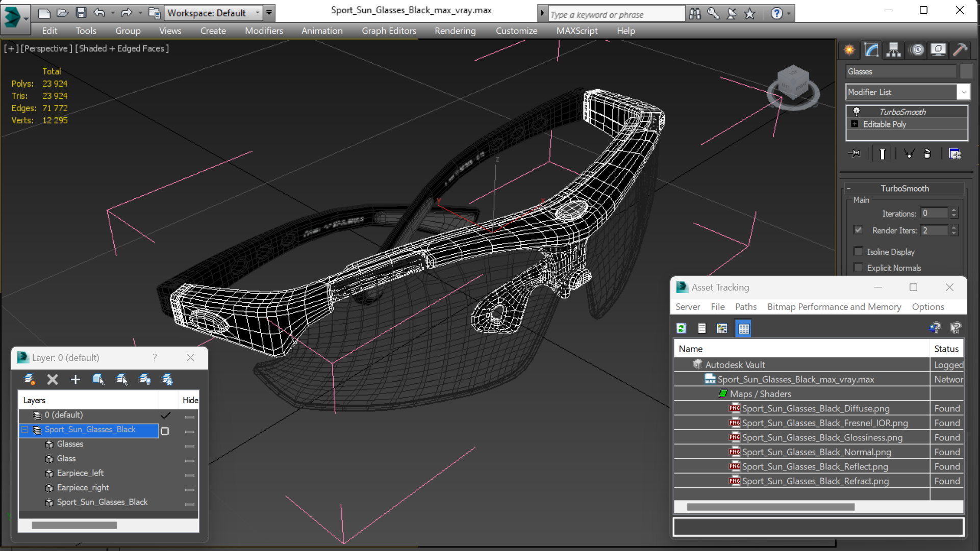Screen dimensions: 980x551
Task: Click the binoculars search icon
Action: (x=695, y=14)
